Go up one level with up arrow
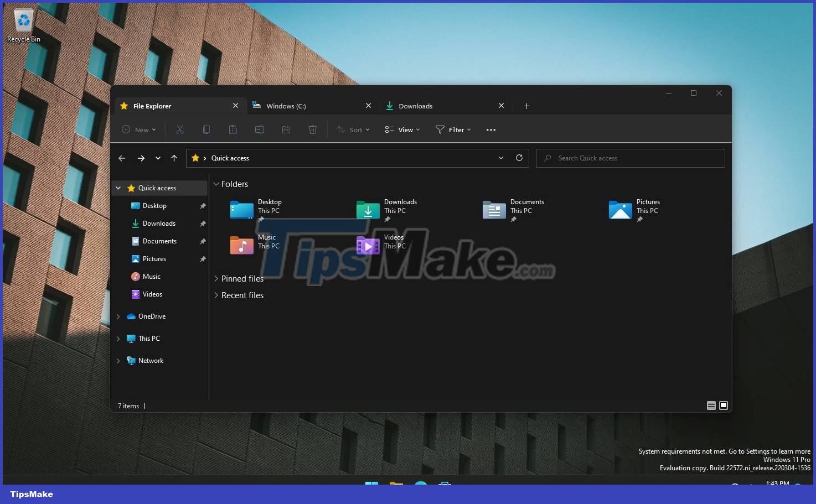 point(174,158)
